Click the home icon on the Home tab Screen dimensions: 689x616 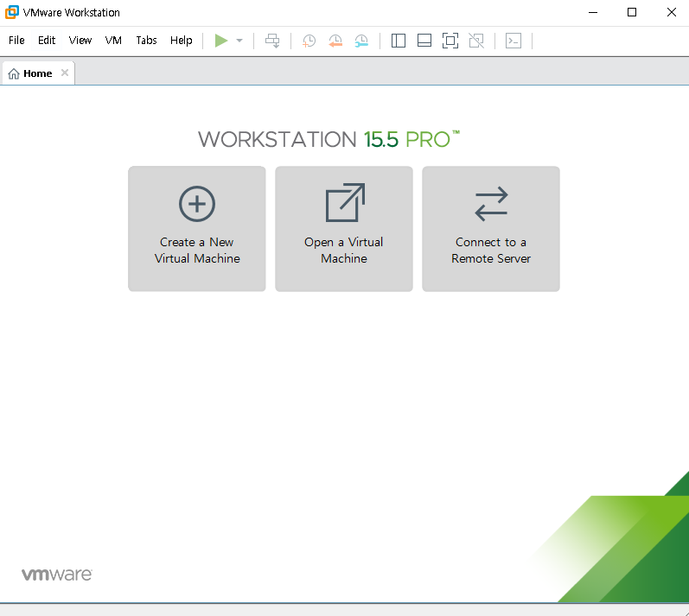tap(14, 73)
